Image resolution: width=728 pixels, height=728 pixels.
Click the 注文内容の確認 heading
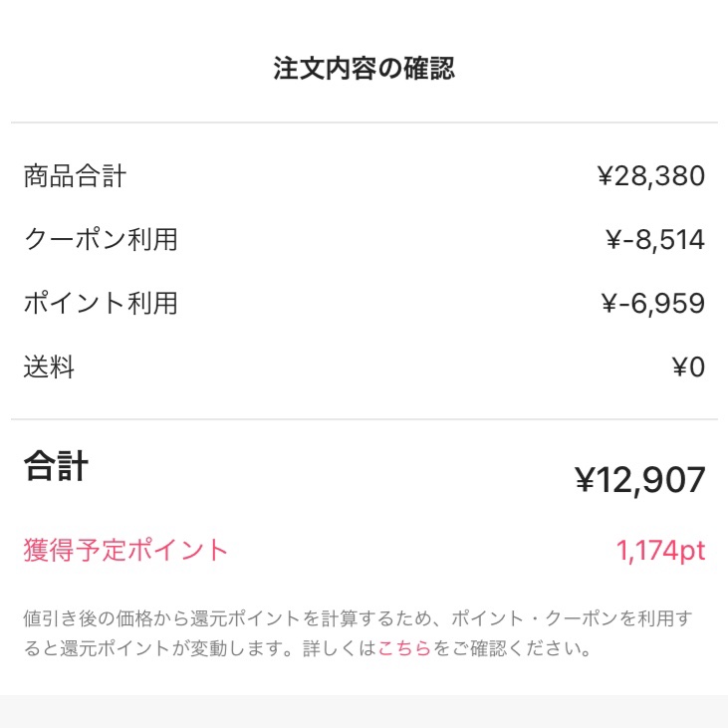(x=364, y=69)
